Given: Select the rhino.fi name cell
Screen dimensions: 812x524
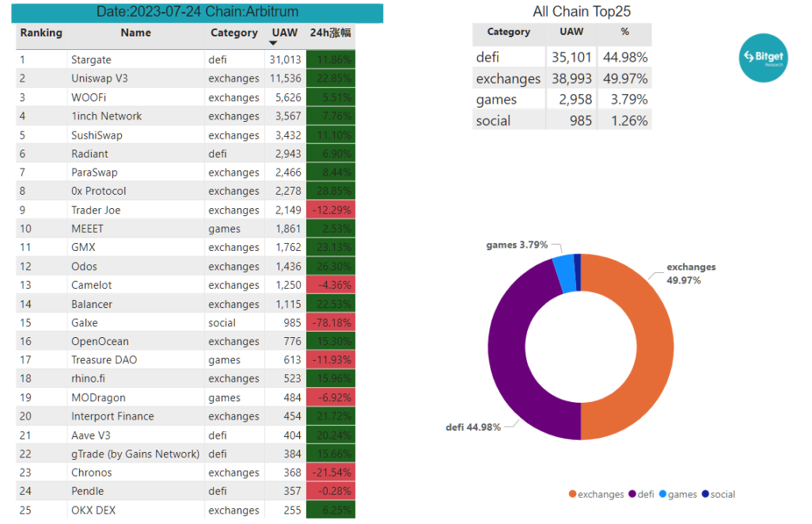Looking at the screenshot, I should pos(88,378).
